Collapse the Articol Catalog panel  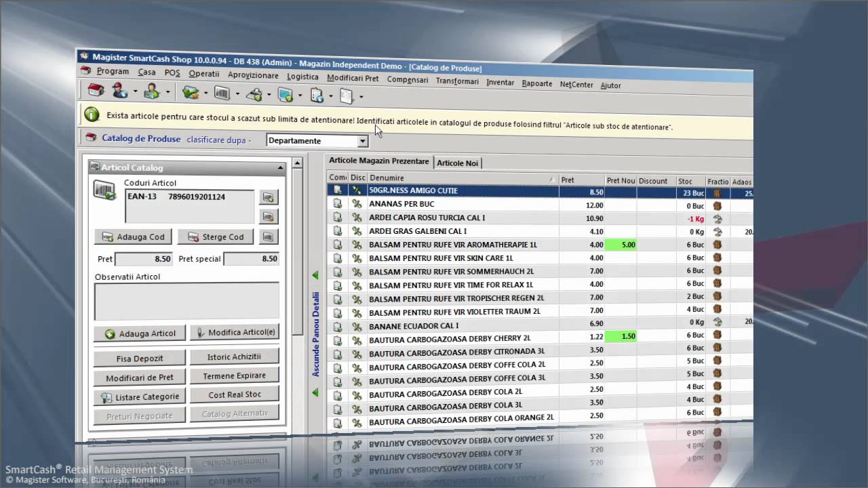point(280,167)
